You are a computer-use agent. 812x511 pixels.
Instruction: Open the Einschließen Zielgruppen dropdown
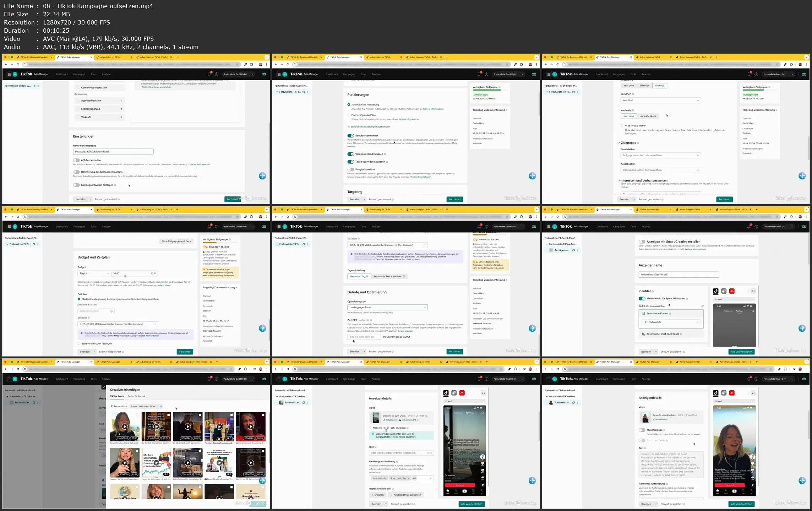click(x=660, y=155)
